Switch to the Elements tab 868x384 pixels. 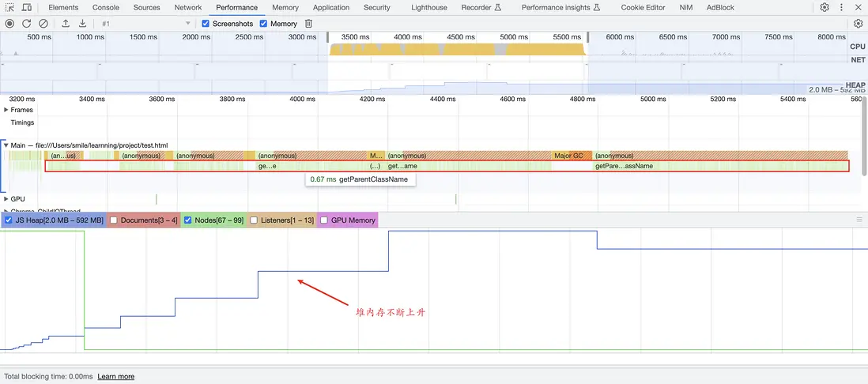pyautogui.click(x=63, y=8)
